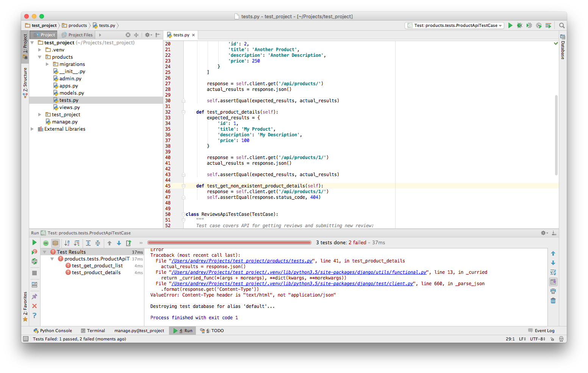Viewport: 588px width, 373px height.
Task: Toggle show ignored tests filter
Action: tap(55, 243)
